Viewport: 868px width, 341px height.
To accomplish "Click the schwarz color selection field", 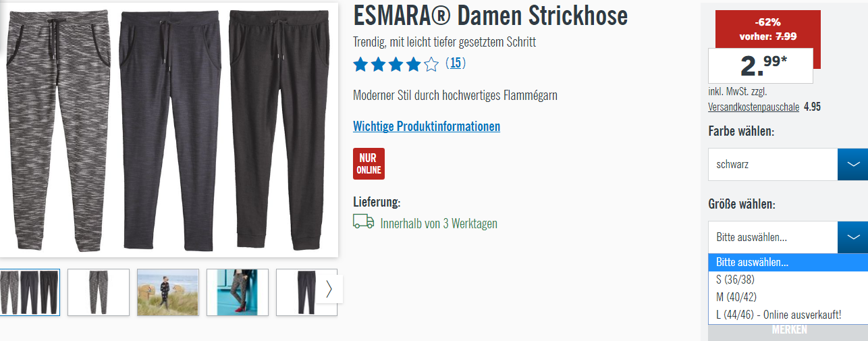I will 773,164.
